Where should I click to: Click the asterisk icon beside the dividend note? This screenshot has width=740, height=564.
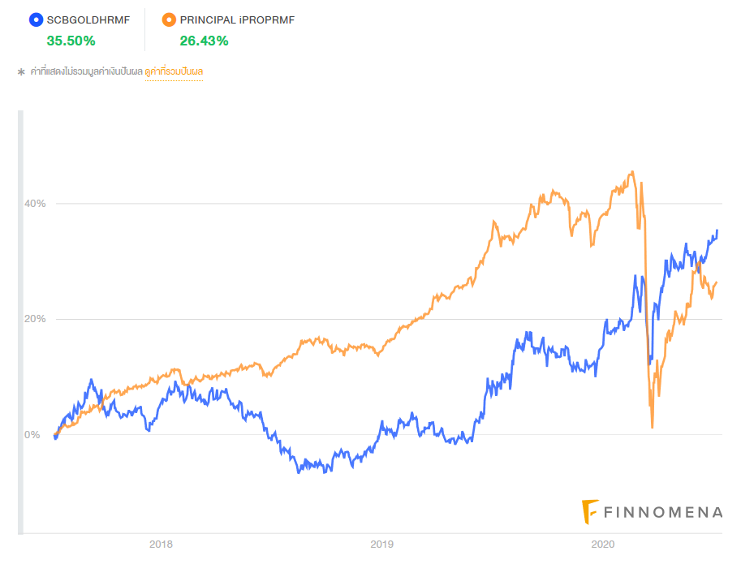(21, 72)
